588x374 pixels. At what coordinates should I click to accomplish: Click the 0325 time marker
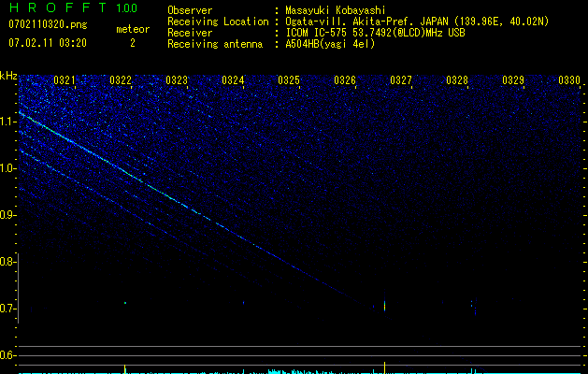[288, 80]
